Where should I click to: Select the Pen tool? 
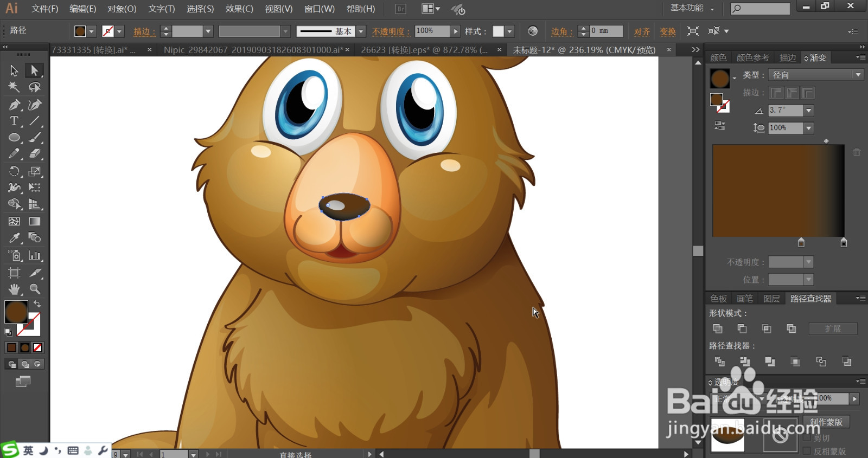14,105
